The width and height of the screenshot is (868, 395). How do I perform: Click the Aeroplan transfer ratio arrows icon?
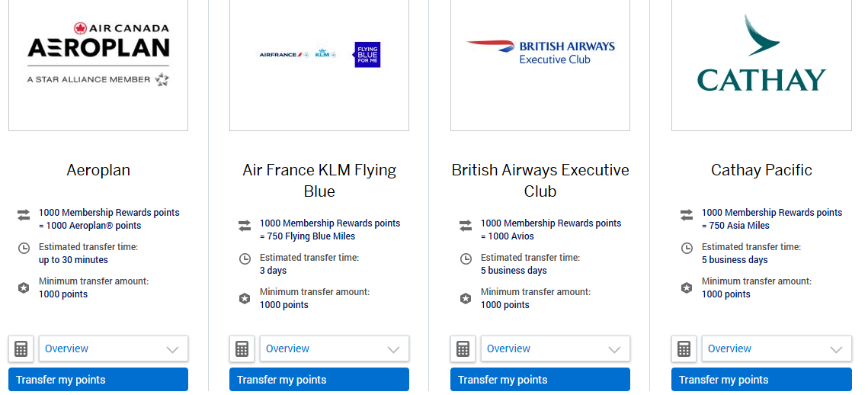[x=24, y=216]
